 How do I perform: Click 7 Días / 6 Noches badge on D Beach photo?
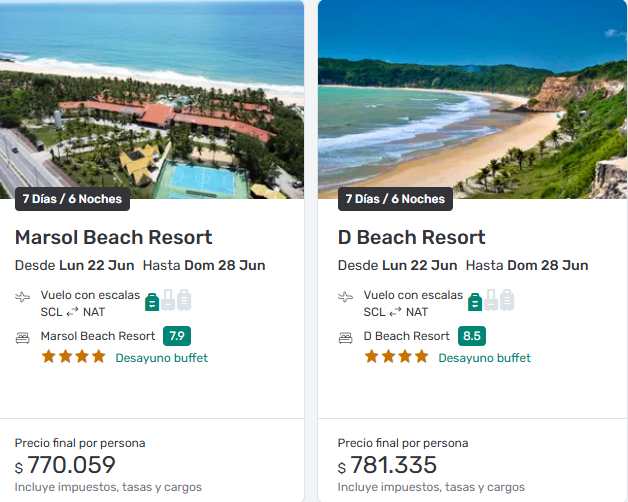click(395, 199)
